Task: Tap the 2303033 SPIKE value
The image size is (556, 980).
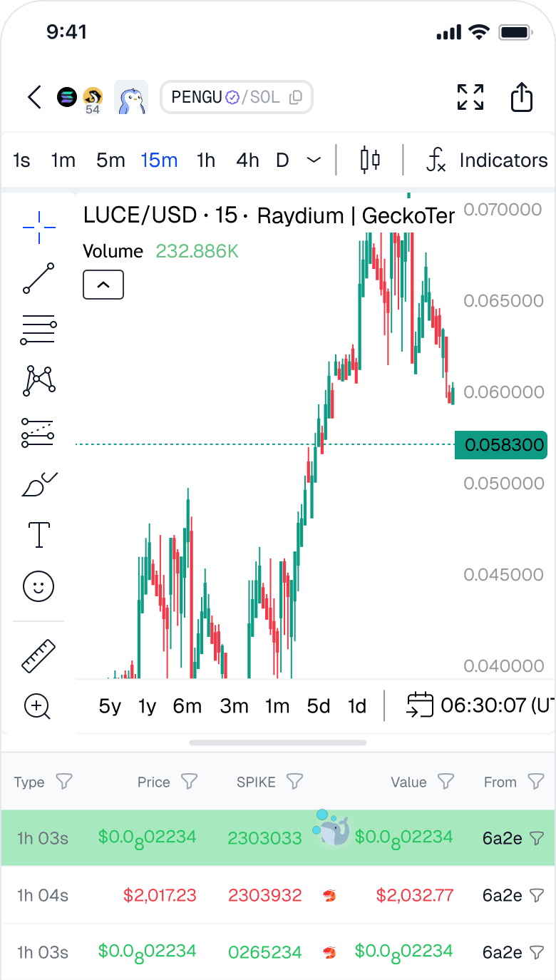Action: [265, 838]
